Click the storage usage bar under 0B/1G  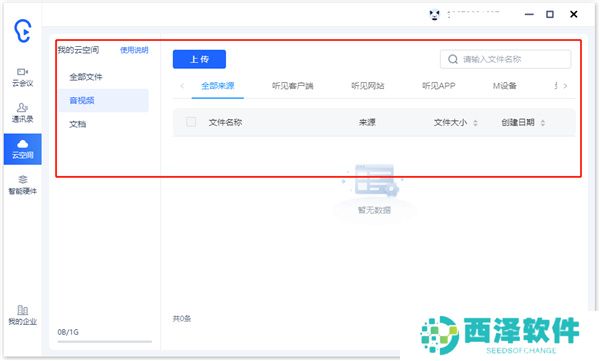[104, 341]
